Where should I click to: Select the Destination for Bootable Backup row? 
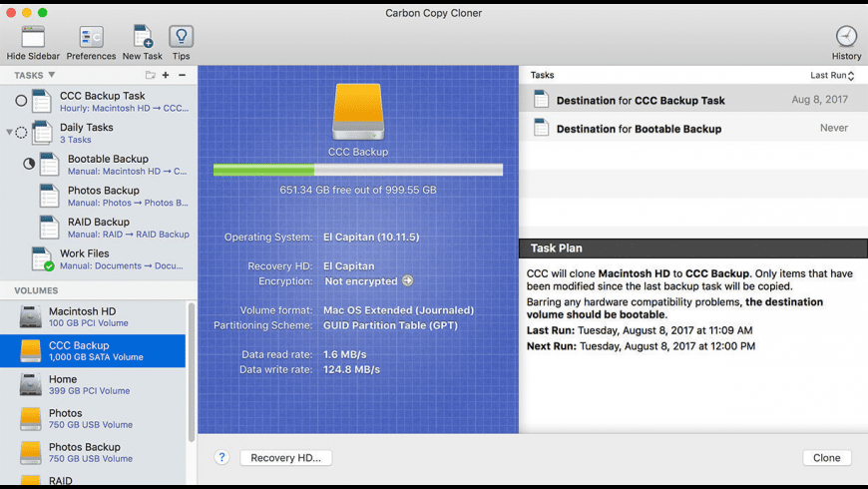pyautogui.click(x=693, y=128)
